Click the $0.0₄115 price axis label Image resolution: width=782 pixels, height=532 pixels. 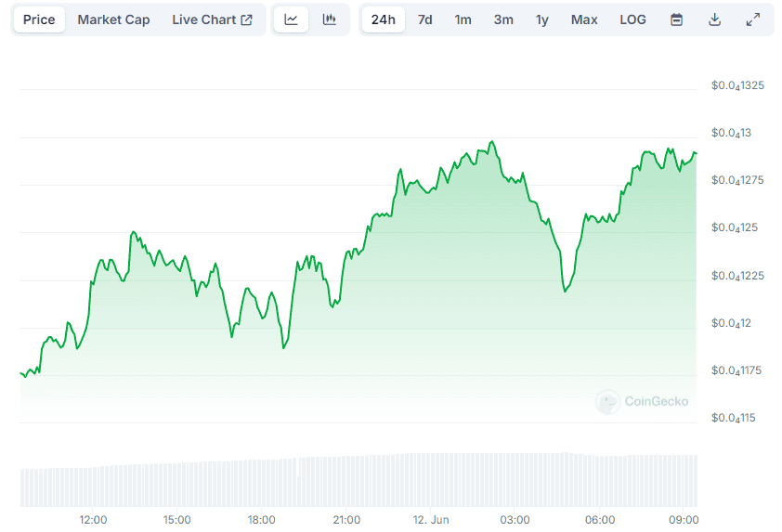(x=734, y=419)
